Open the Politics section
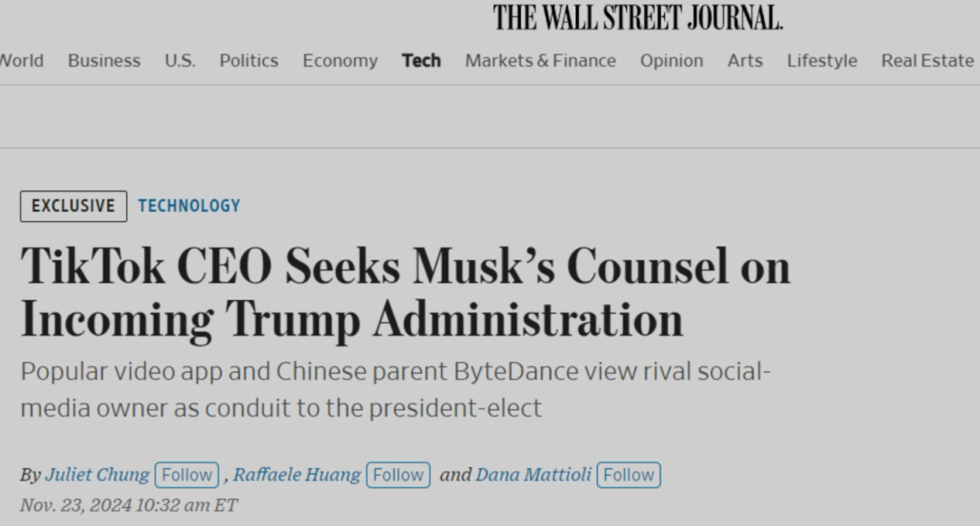The height and width of the screenshot is (526, 980). [x=249, y=61]
